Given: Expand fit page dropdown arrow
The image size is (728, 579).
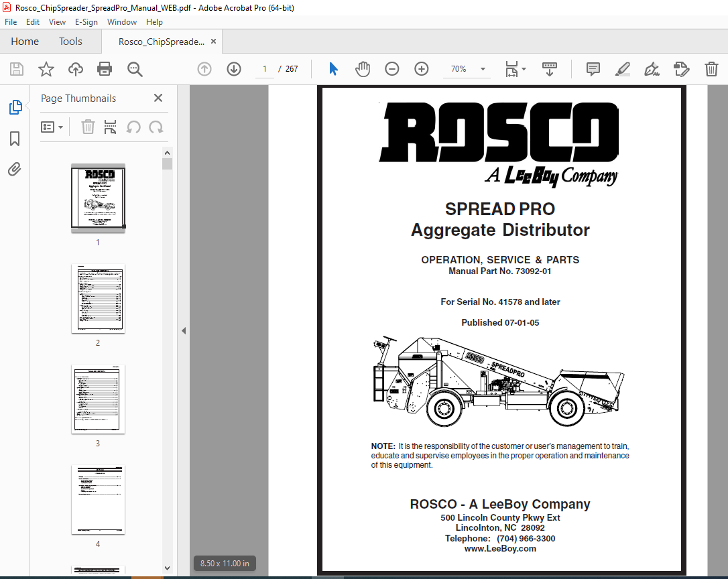Looking at the screenshot, I should point(524,69).
